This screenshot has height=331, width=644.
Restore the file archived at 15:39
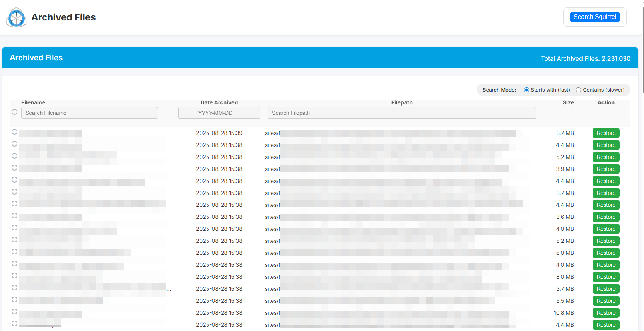606,133
